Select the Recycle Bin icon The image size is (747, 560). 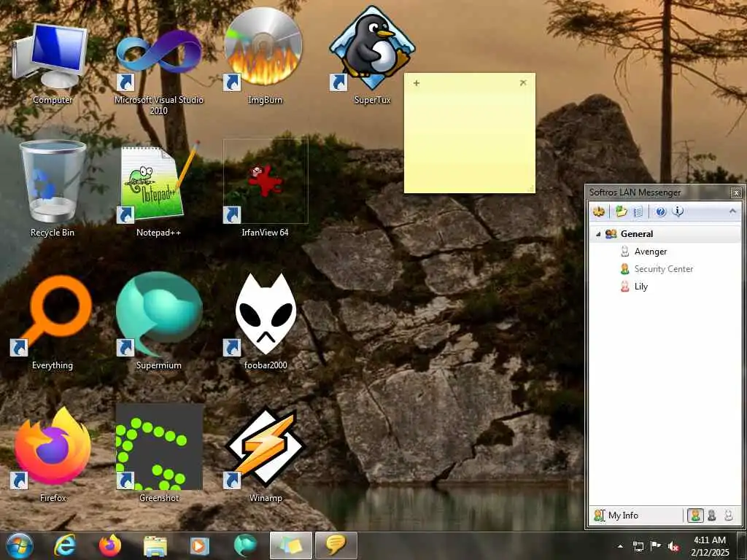(52, 189)
